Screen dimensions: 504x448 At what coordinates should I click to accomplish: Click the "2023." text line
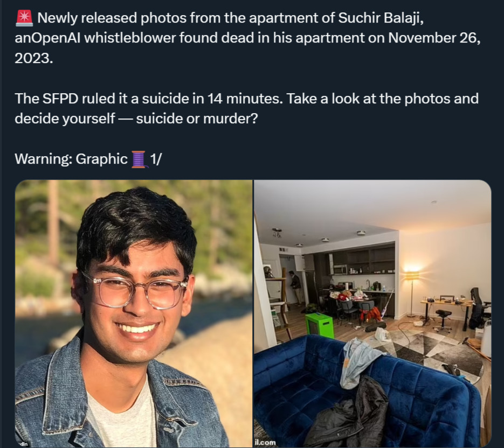coord(34,59)
